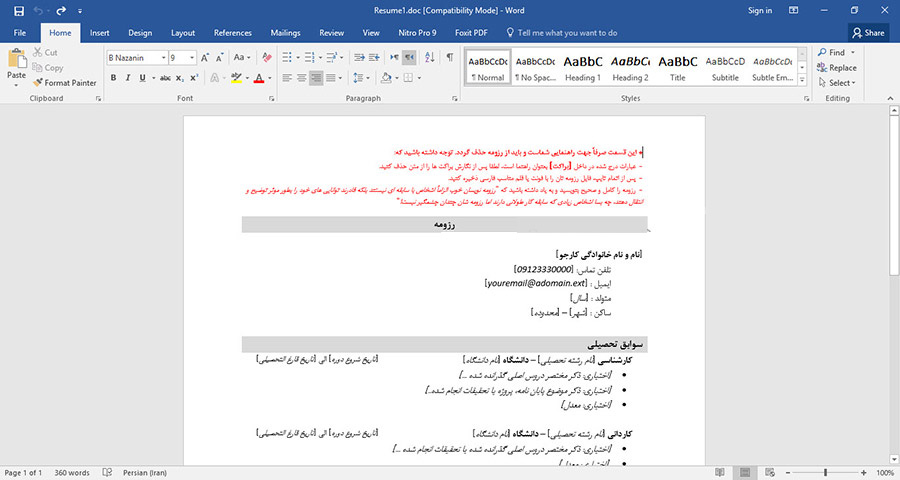Click zoom in plus button
900x480 pixels.
[864, 473]
